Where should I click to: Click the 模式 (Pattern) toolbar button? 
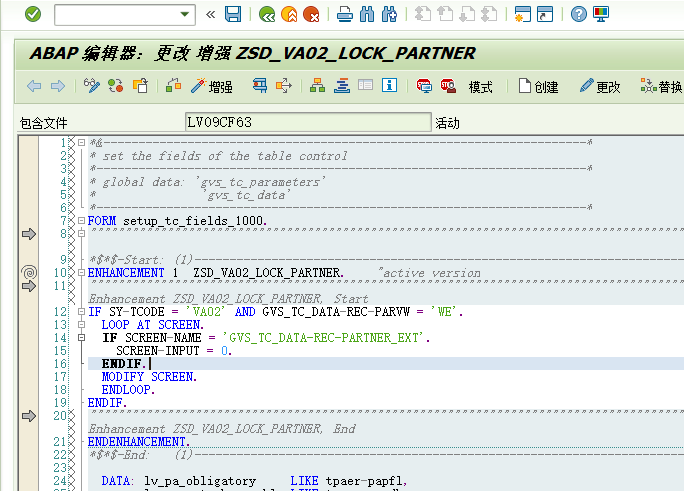(480, 87)
